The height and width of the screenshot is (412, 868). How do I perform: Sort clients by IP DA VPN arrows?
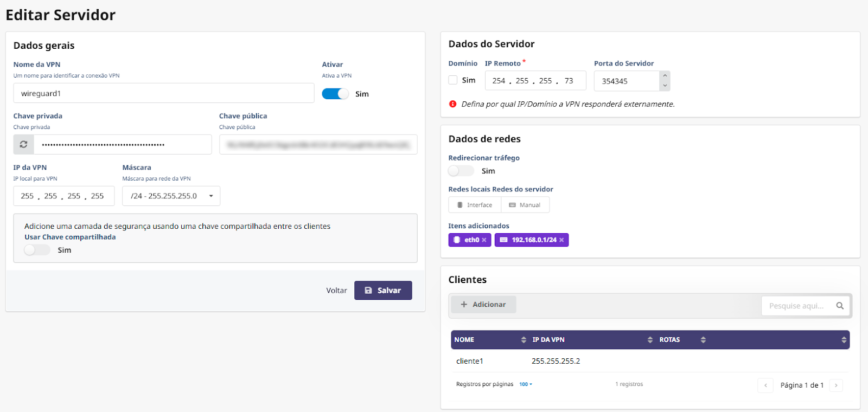[650, 340]
